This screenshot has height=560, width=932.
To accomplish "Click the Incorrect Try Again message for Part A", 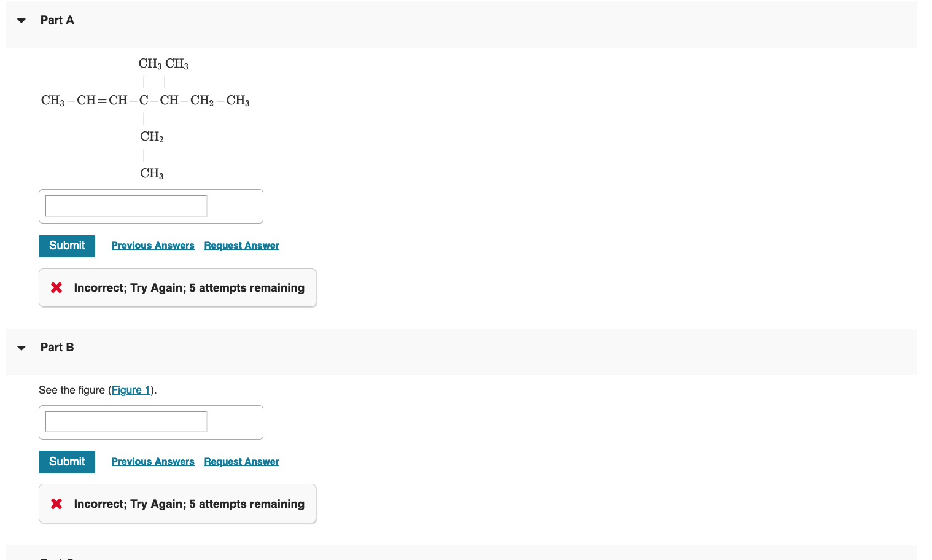I will (188, 287).
